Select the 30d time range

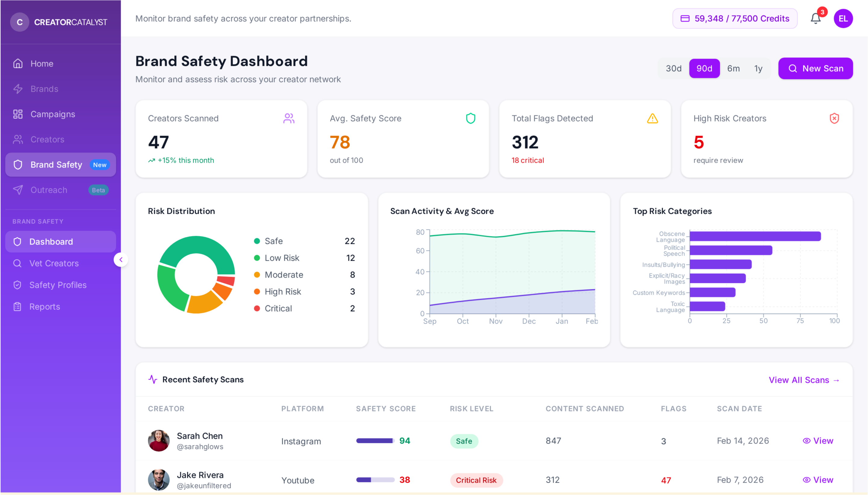[x=674, y=68]
